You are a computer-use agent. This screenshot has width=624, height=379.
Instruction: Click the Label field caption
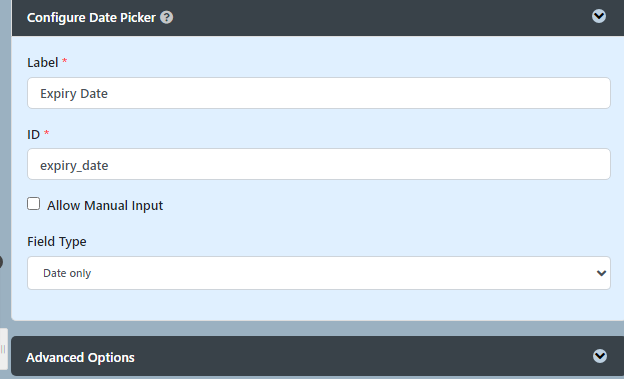43,63
